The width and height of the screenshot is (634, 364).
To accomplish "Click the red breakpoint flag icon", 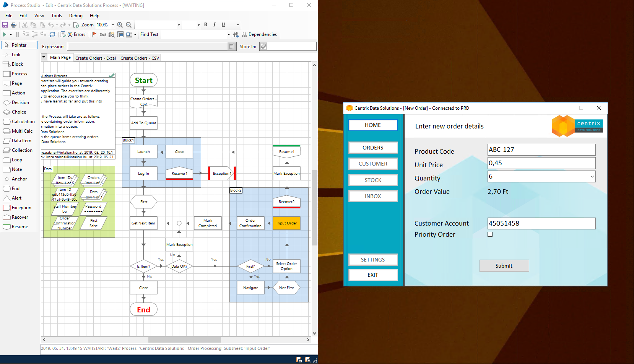I will click(94, 34).
